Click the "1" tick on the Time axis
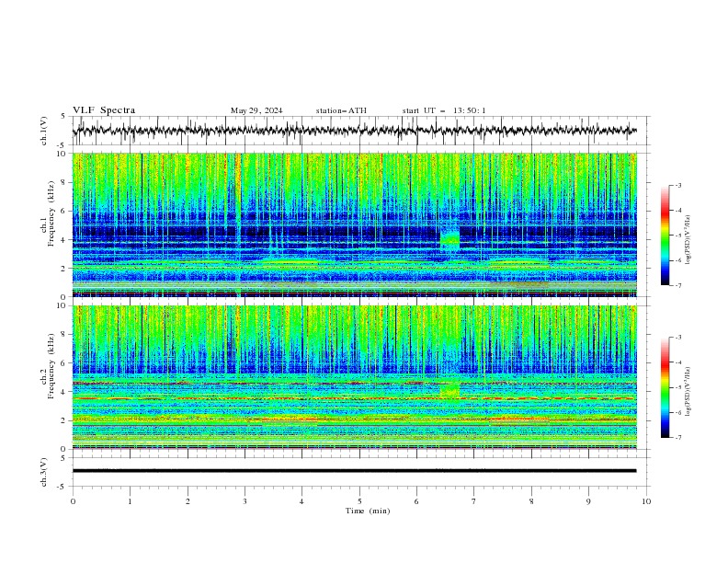This screenshot has height=563, width=728. tap(130, 501)
